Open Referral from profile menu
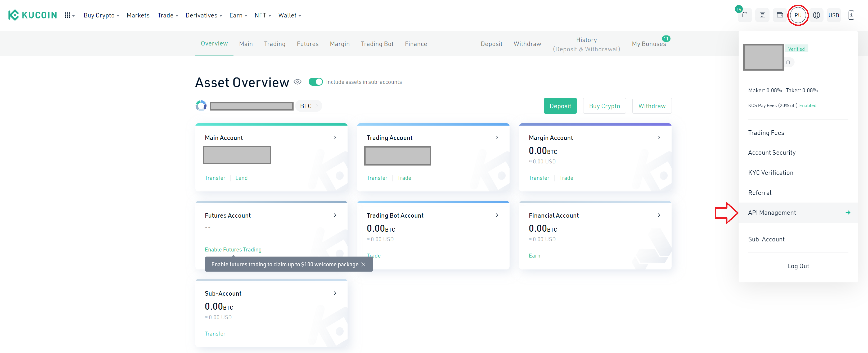The height and width of the screenshot is (353, 868). [x=798, y=192]
